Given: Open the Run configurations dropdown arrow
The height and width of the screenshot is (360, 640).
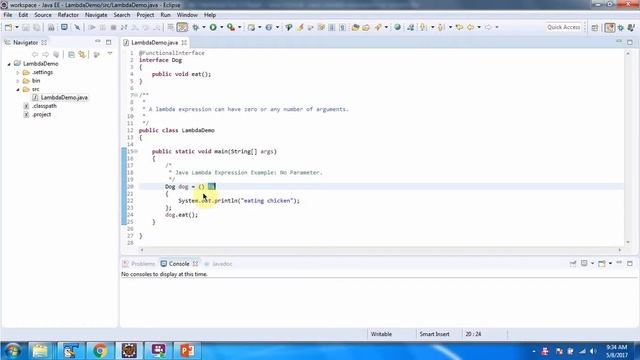Looking at the screenshot, I should [222, 27].
